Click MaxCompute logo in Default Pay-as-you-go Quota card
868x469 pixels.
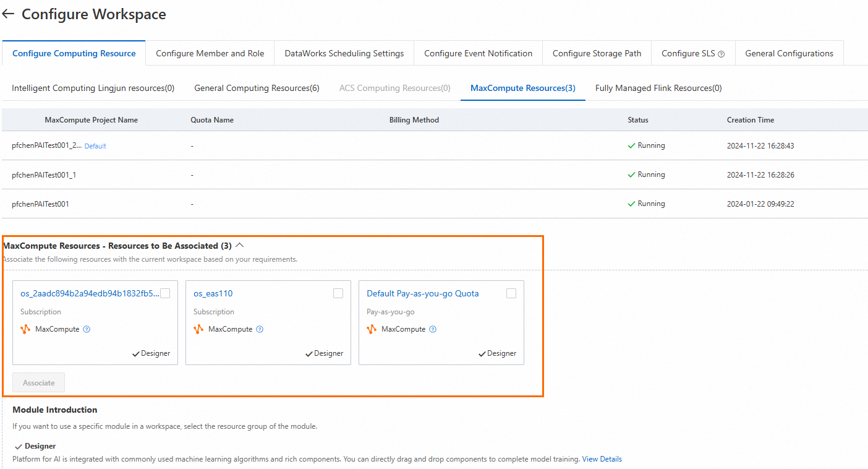pos(372,329)
